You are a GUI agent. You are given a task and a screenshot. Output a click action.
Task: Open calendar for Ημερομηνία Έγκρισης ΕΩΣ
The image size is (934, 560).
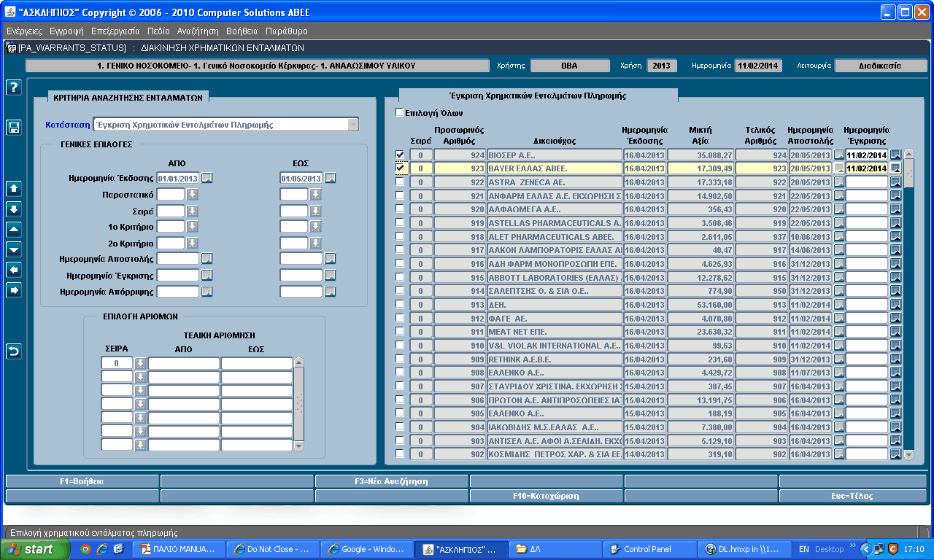click(331, 275)
